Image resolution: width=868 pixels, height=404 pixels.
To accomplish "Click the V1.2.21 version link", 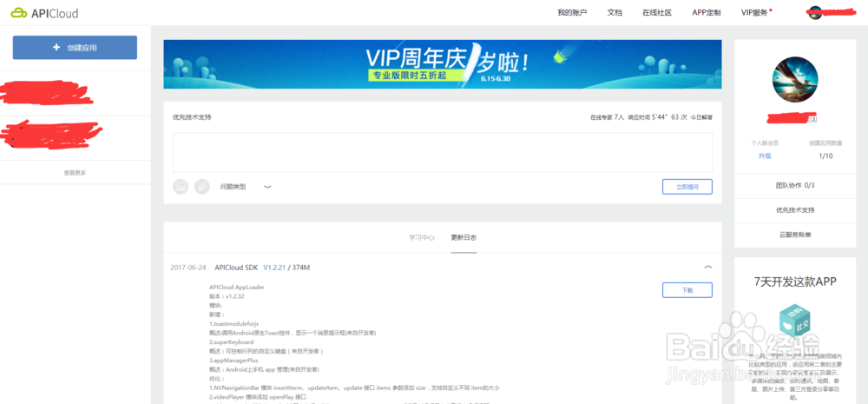I will 274,268.
